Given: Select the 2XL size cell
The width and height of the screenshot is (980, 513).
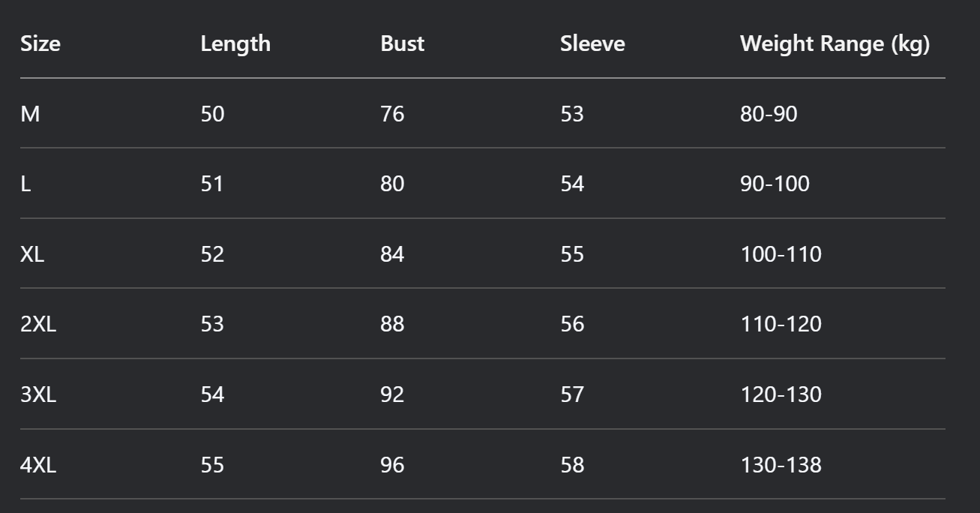Looking at the screenshot, I should (x=38, y=324).
